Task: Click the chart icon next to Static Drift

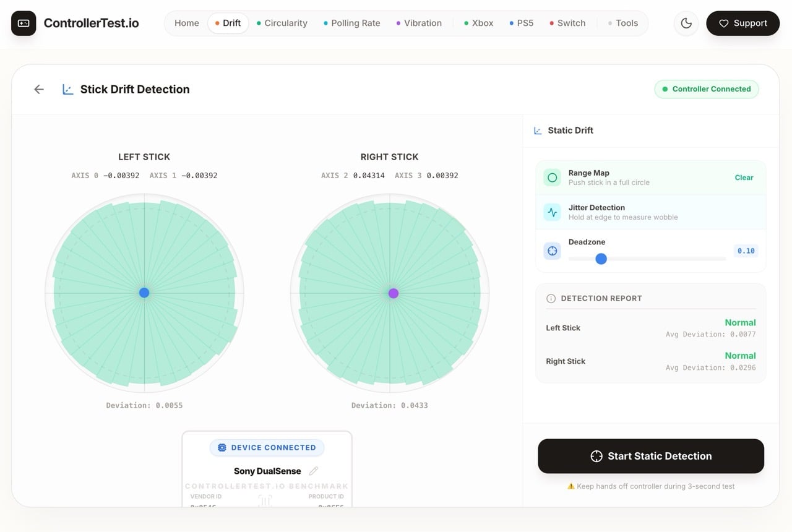Action: [x=537, y=130]
